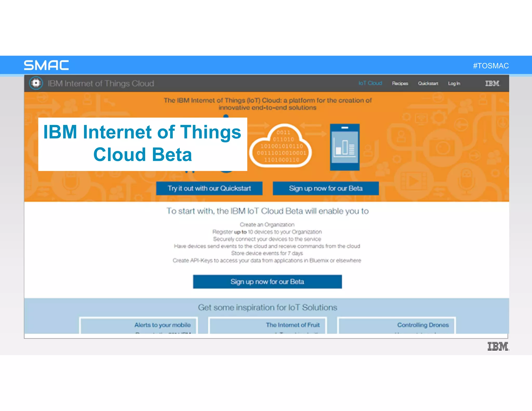The image size is (532, 411).
Task: Click Try it out with our Quickstart button
Action: coord(209,188)
